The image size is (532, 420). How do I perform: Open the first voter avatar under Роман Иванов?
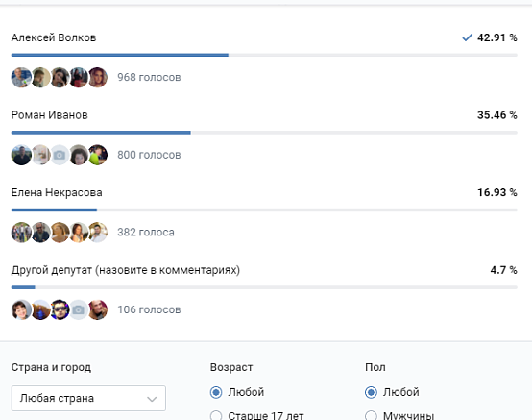point(21,155)
